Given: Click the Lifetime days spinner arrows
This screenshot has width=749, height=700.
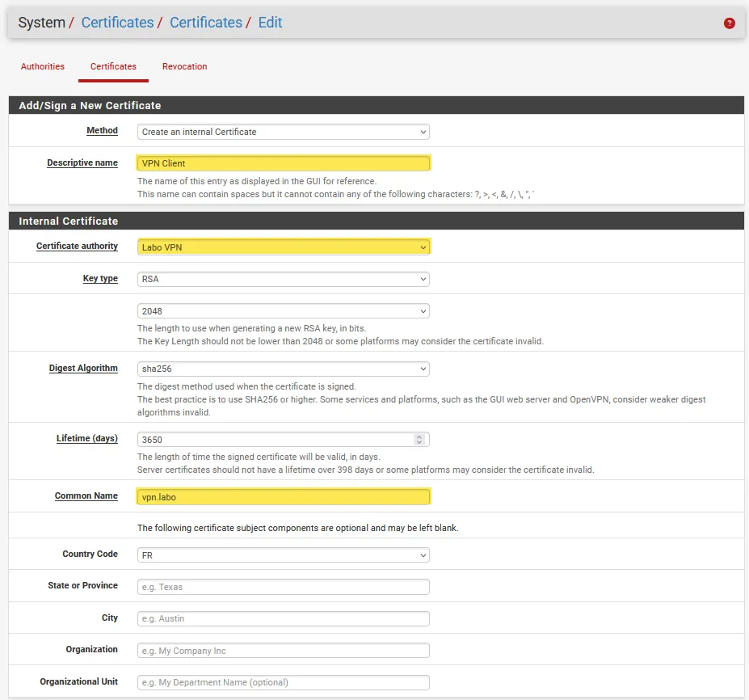Looking at the screenshot, I should [419, 440].
